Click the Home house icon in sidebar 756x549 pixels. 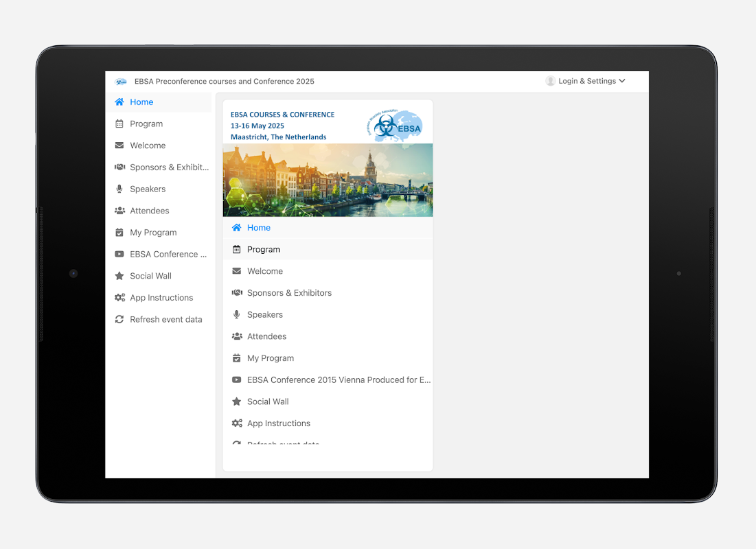(119, 102)
